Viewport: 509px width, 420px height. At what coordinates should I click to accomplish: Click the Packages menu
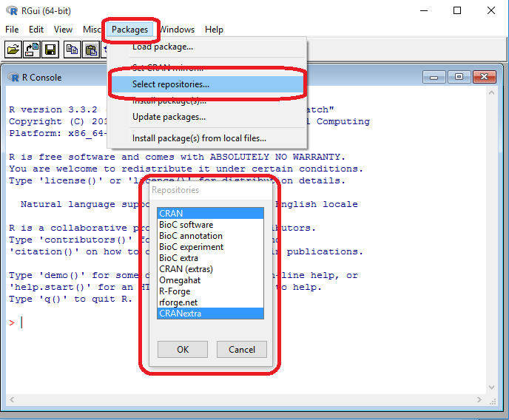[130, 30]
